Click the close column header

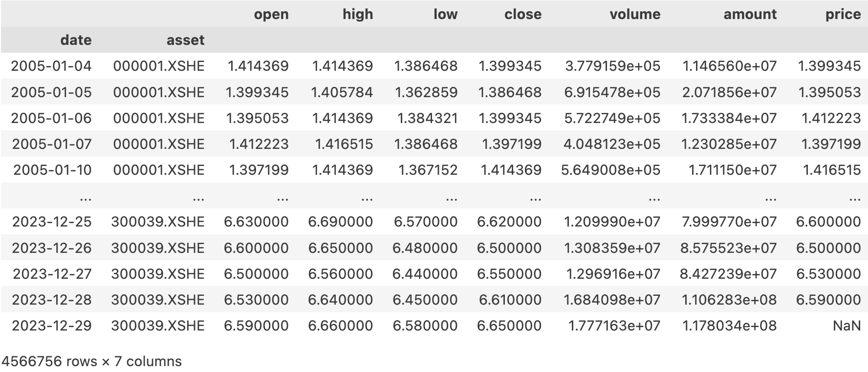click(522, 14)
